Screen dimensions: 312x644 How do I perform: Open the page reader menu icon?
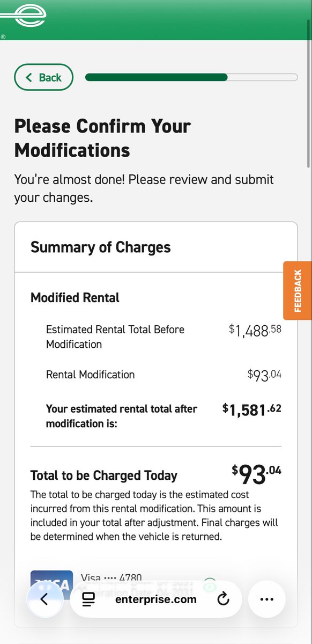88,599
